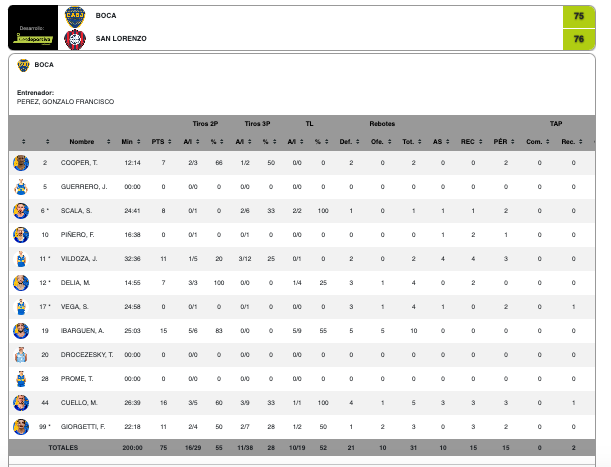Click the avatar of Giorgetti, F.
The width and height of the screenshot is (611, 467).
pos(21,427)
